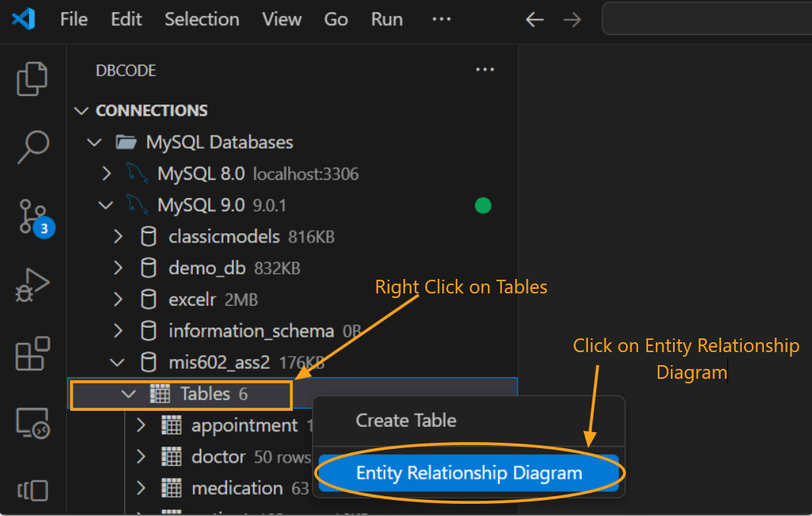Select the Search icon in activity bar

click(x=32, y=147)
